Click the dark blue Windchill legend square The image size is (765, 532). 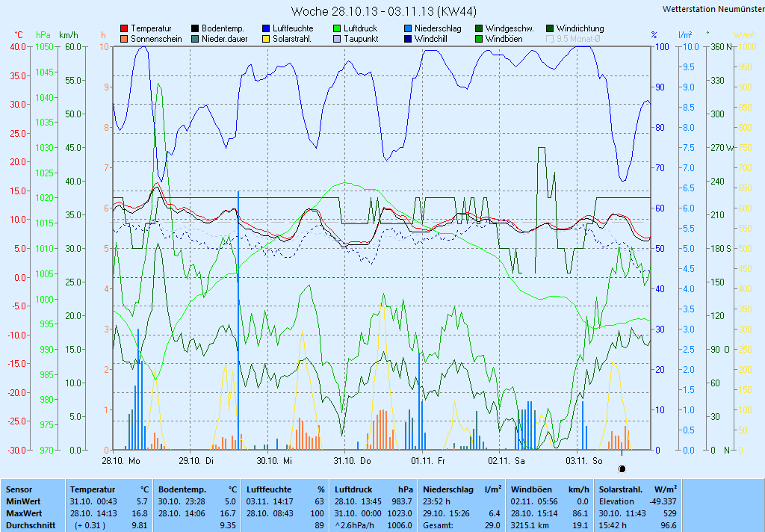(x=408, y=39)
